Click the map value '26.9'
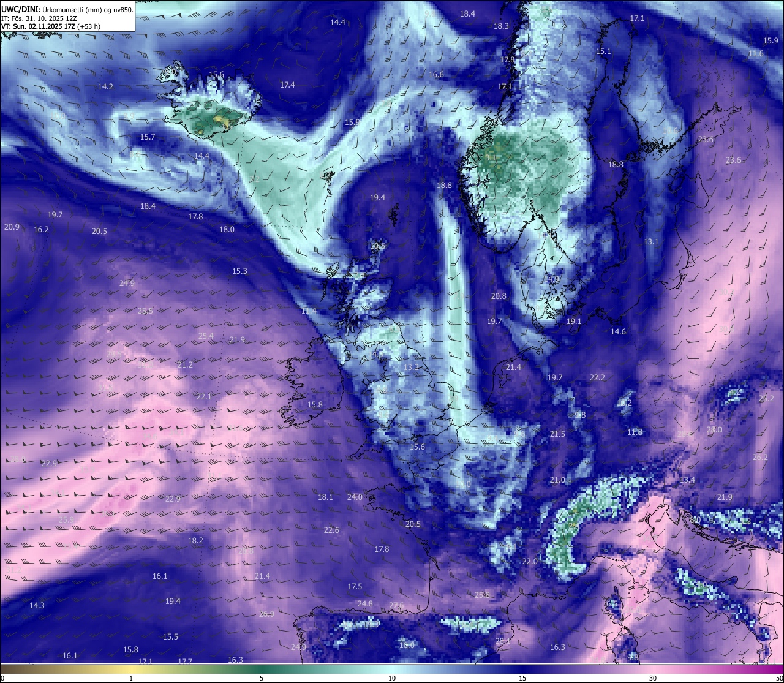 coord(266,614)
